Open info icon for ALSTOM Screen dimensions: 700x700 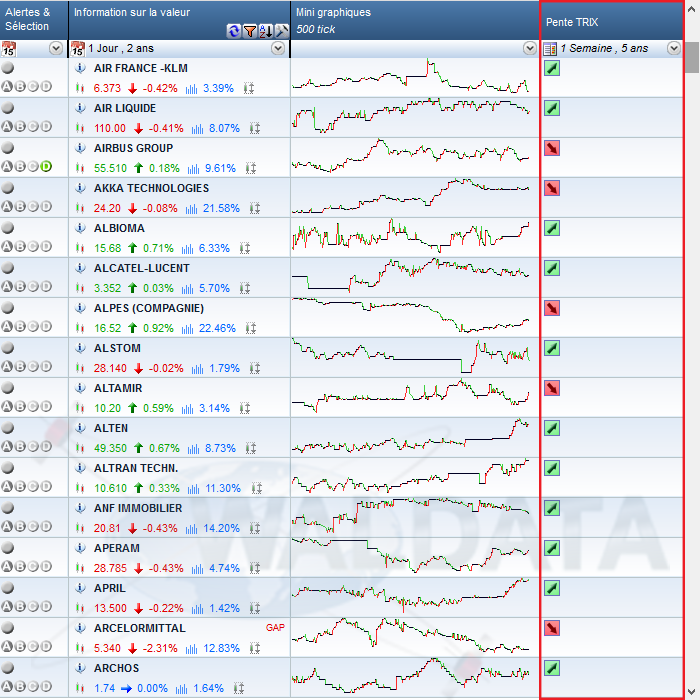point(80,348)
